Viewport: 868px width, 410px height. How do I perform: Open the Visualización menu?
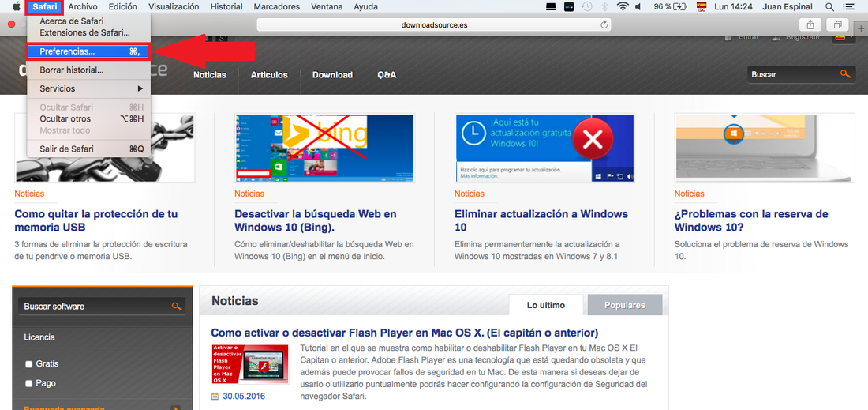coord(174,6)
